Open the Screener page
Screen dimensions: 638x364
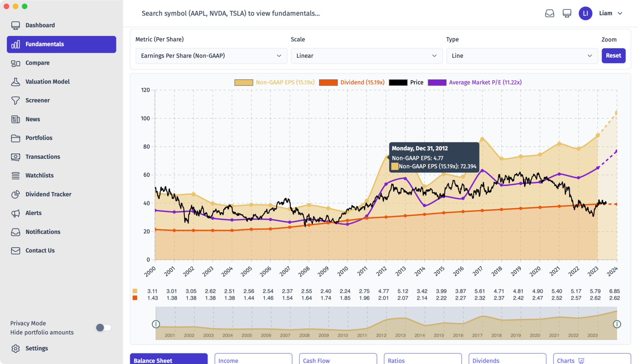point(61,100)
